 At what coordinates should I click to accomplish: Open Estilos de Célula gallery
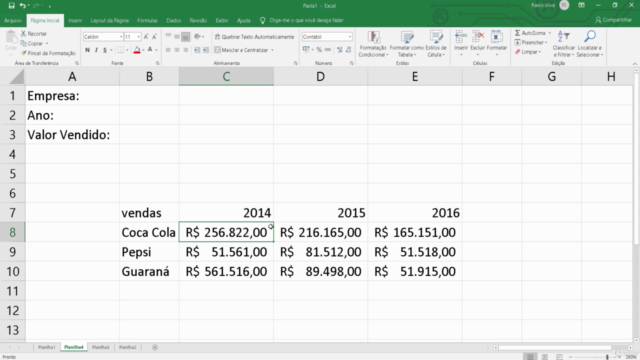(436, 44)
